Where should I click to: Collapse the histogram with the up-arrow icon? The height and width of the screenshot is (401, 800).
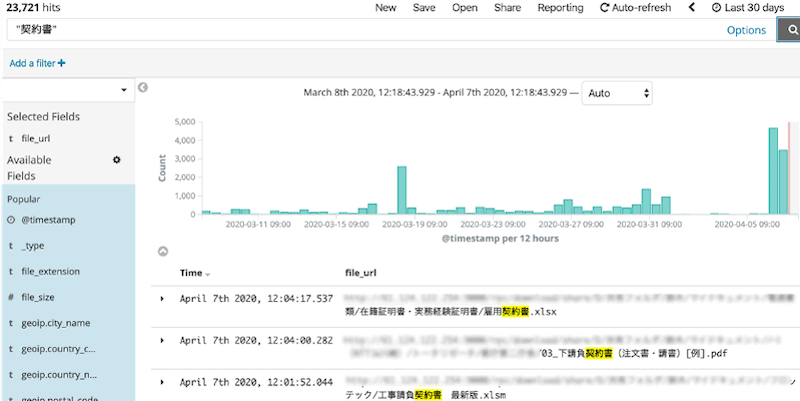(x=163, y=251)
